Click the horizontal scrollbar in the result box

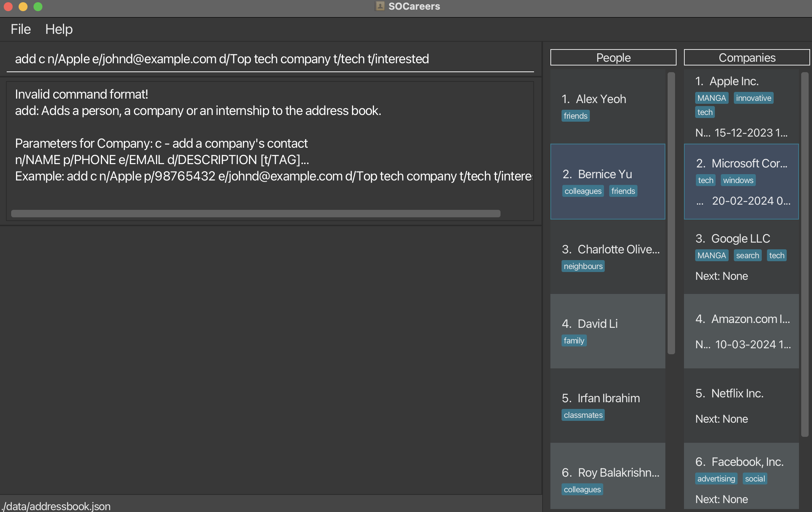point(255,213)
